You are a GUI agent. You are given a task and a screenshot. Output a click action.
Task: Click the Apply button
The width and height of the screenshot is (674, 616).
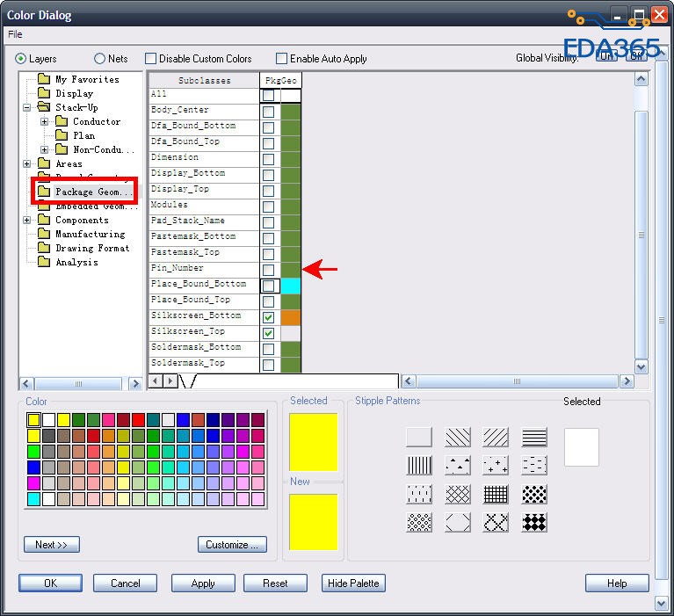tap(203, 583)
